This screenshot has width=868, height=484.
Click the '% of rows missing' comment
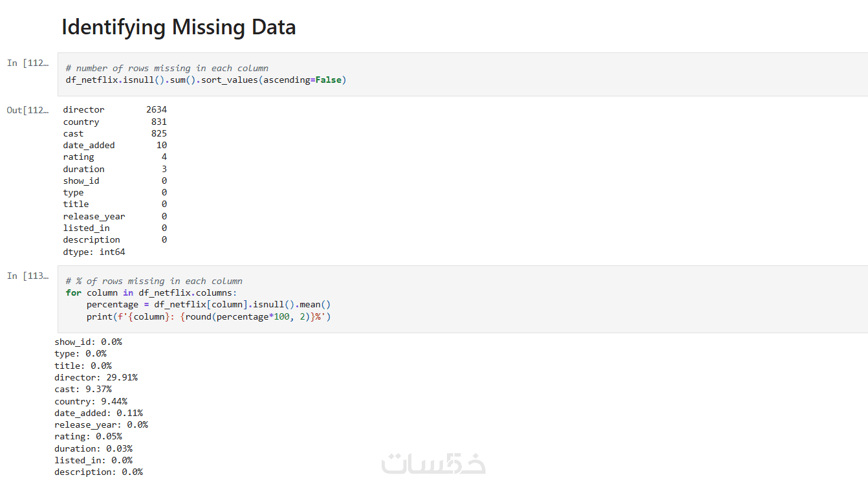(x=154, y=281)
